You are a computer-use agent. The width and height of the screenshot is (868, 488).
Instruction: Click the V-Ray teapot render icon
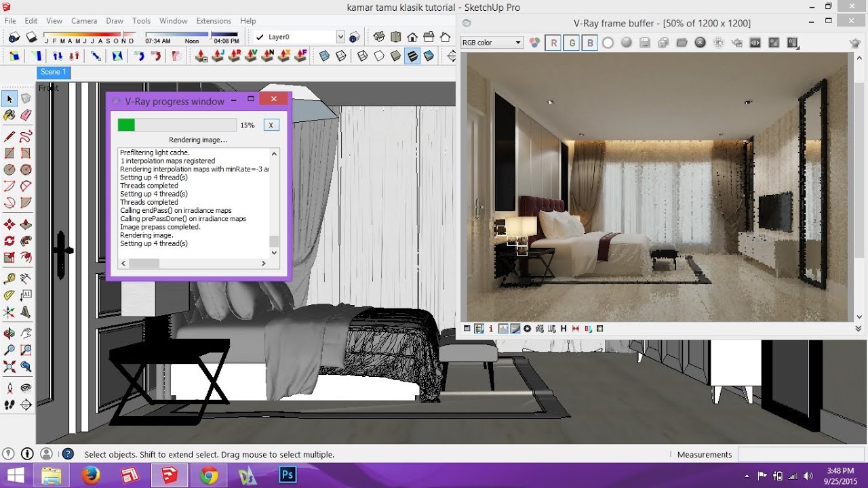click(855, 43)
